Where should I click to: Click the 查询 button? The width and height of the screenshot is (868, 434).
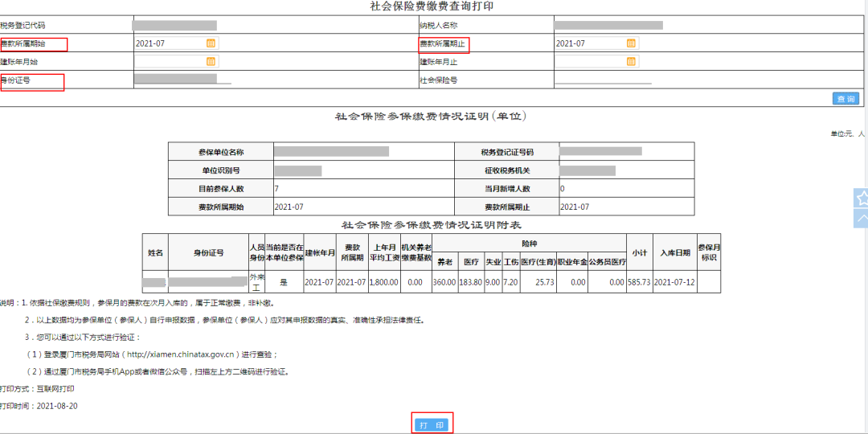(x=845, y=99)
